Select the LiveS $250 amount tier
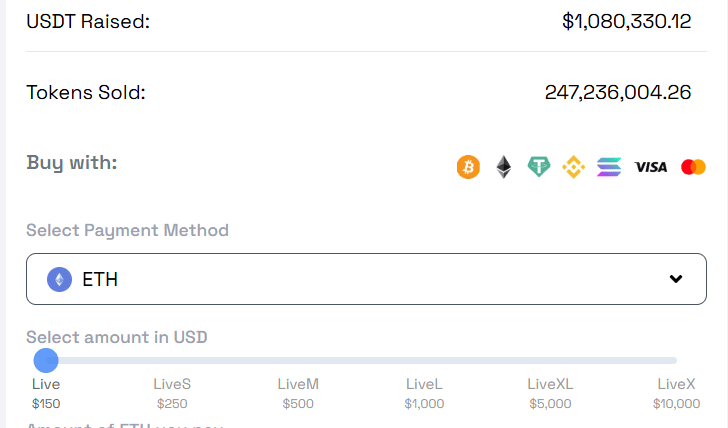 click(x=172, y=393)
